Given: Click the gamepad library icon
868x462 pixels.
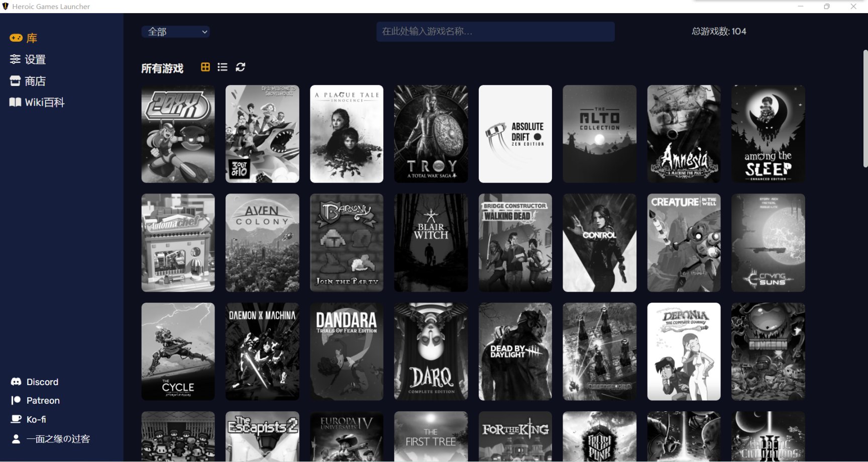Looking at the screenshot, I should tap(16, 38).
